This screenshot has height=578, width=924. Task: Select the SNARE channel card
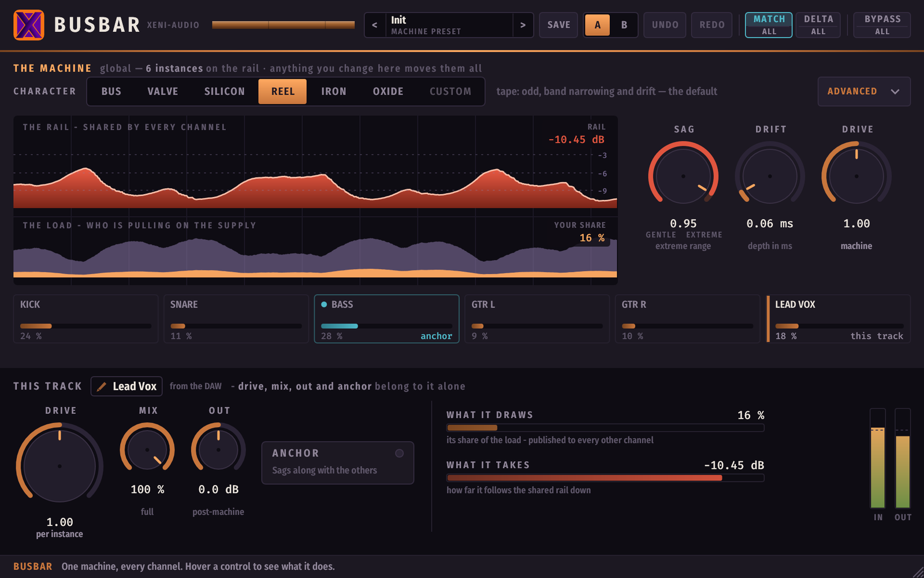point(236,319)
